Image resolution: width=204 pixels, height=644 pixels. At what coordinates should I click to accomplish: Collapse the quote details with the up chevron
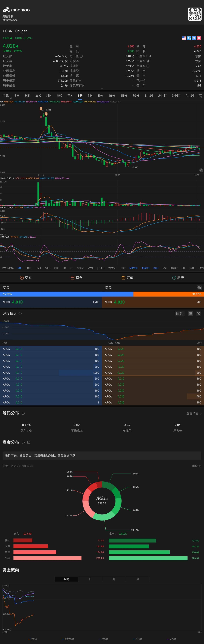102,89
